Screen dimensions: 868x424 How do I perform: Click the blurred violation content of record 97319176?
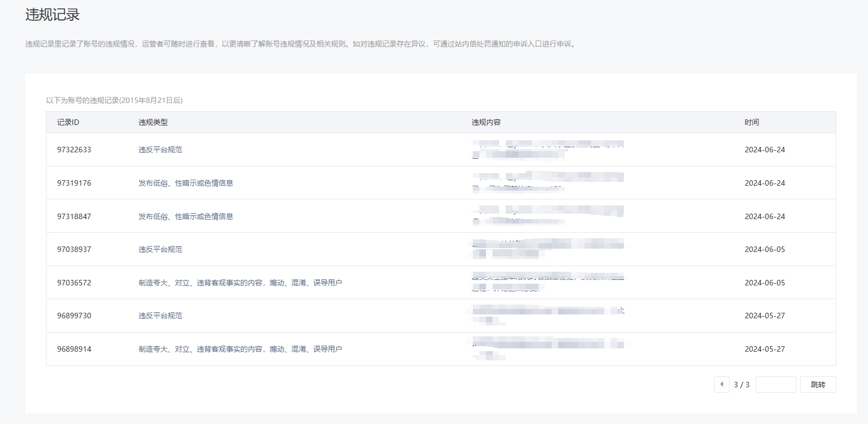547,183
